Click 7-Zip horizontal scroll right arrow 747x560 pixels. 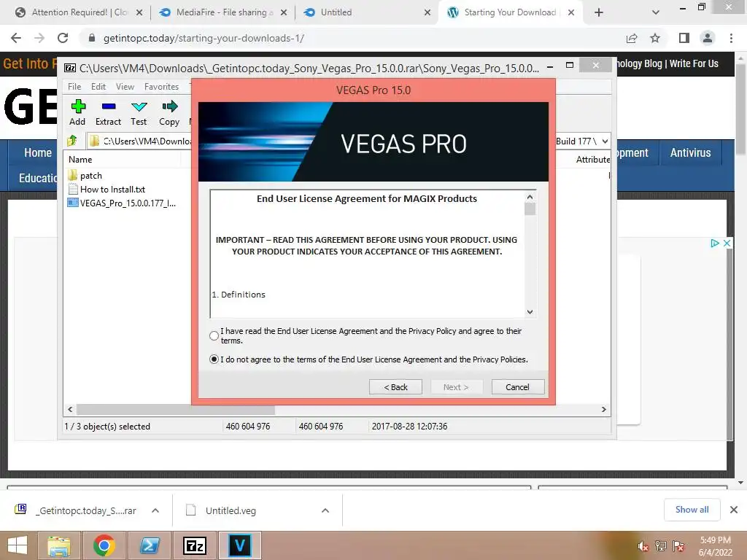pyautogui.click(x=603, y=410)
